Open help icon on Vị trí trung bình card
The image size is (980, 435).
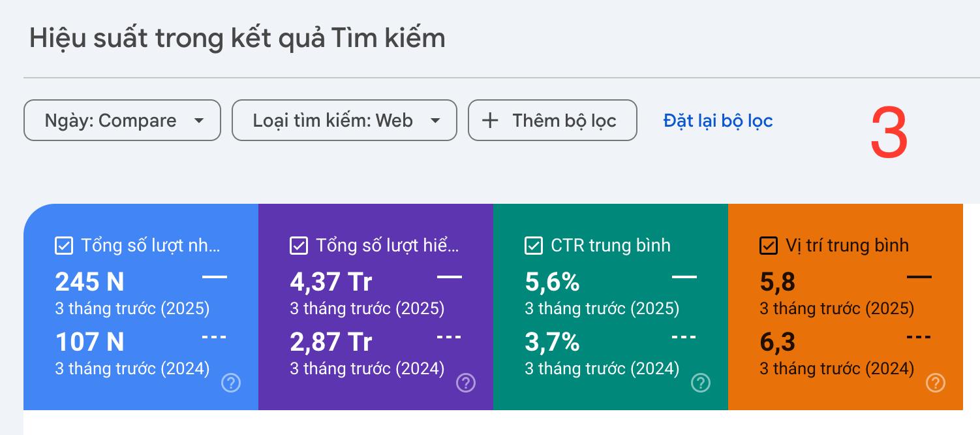click(x=936, y=383)
